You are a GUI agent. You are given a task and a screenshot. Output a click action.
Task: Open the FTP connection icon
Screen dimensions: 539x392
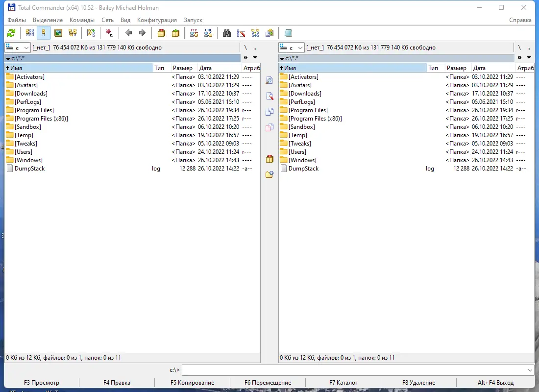point(194,33)
